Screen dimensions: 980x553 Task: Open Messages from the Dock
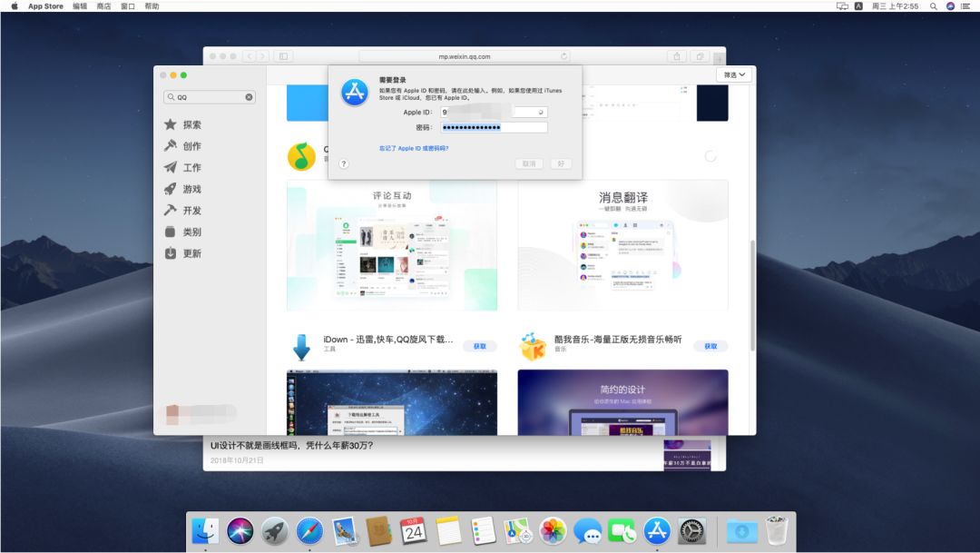pos(587,531)
